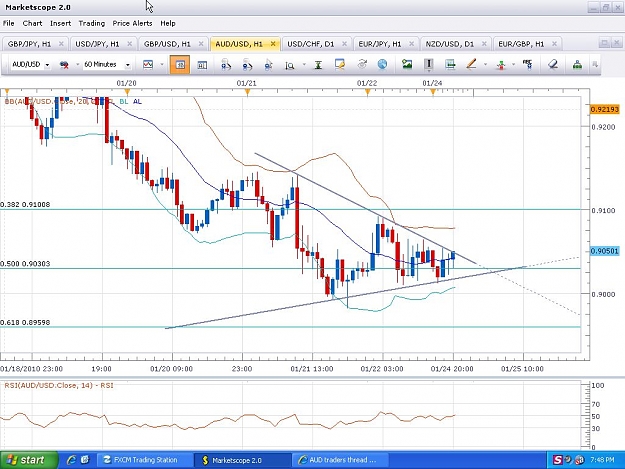This screenshot has height=469, width=625.
Task: Click the green vertical scale icon
Action: click(318, 65)
